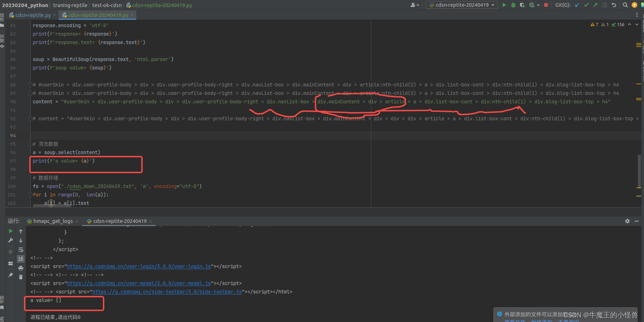The image size is (644, 322).
Task: Pin the run tab with the pin icon
Action: (x=11, y=275)
